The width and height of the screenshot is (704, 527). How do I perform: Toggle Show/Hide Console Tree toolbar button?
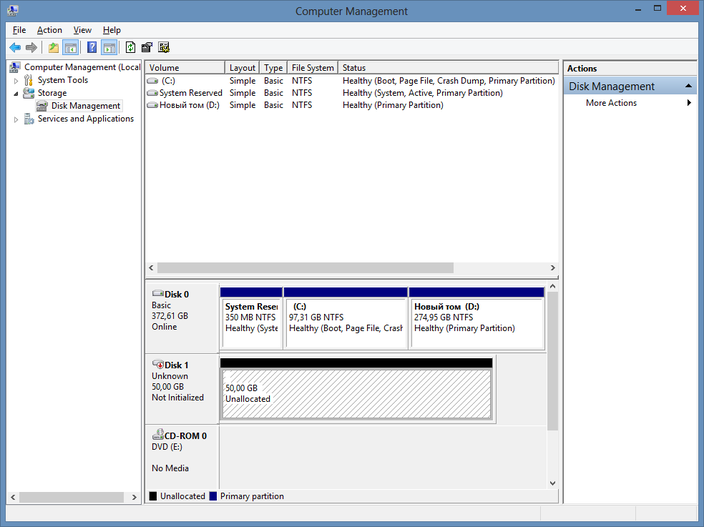coord(71,47)
